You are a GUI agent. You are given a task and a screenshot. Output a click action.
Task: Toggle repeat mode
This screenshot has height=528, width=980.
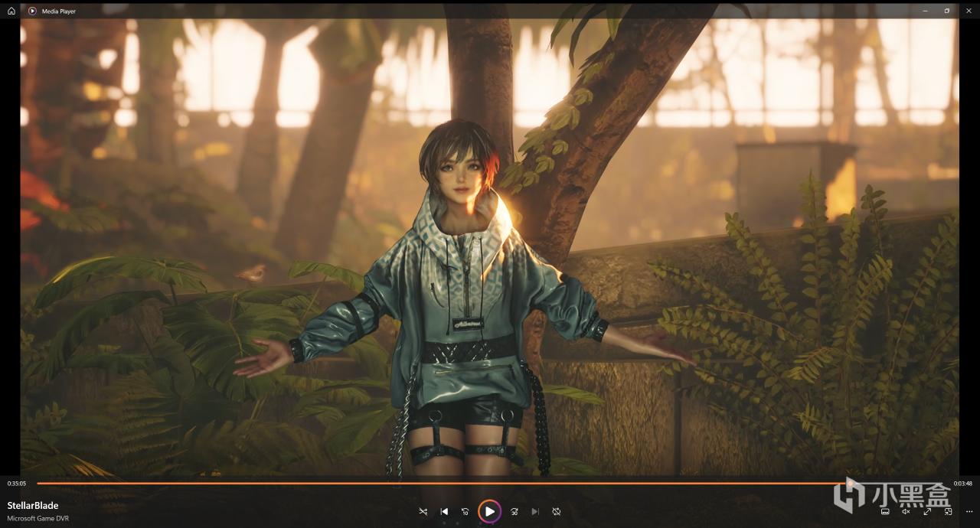click(557, 511)
